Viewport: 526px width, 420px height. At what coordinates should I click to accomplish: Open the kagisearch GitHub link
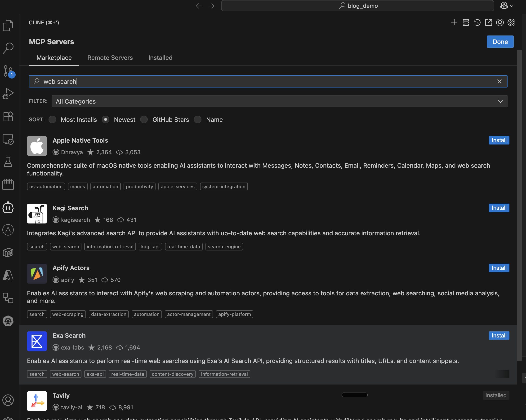click(71, 220)
